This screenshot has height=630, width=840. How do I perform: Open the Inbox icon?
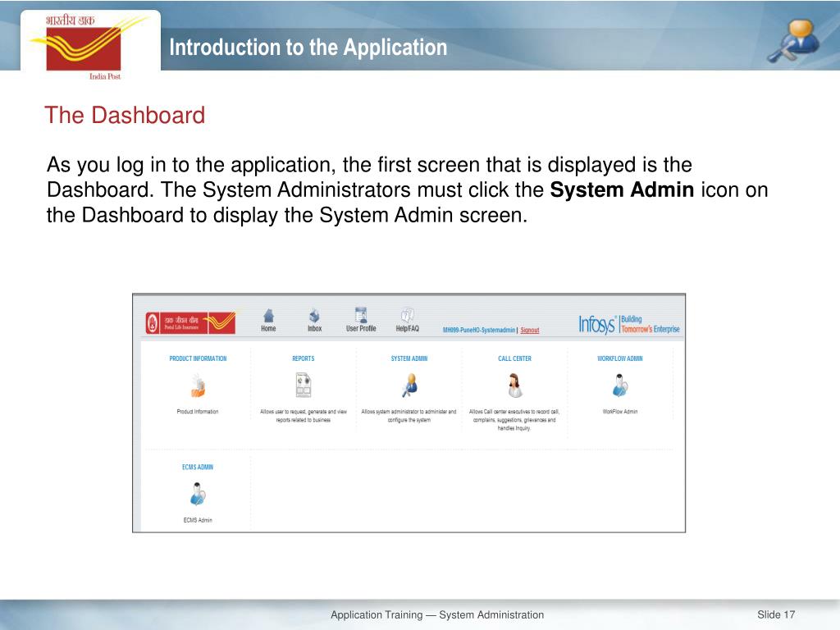coord(314,316)
